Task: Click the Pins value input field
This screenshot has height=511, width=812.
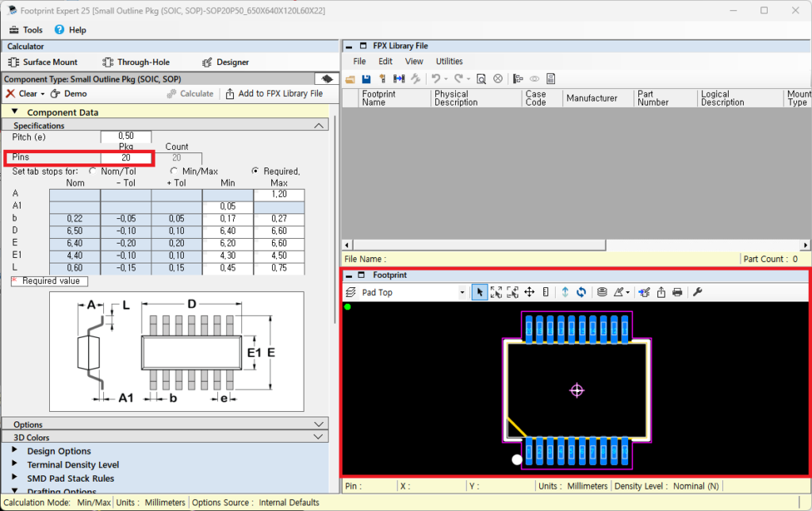Action: pos(125,157)
